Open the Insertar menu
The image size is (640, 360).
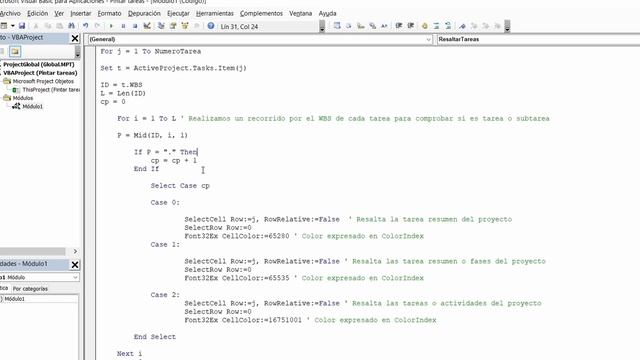[x=81, y=13]
